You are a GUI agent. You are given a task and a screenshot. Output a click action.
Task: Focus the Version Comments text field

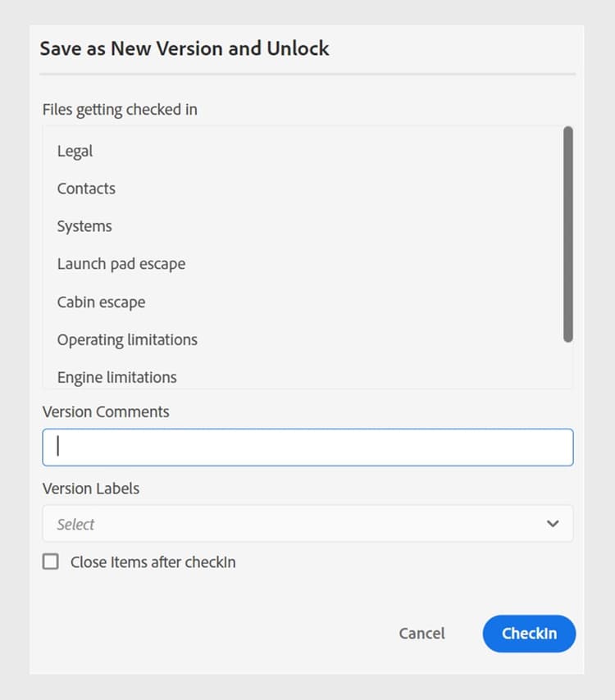click(307, 448)
